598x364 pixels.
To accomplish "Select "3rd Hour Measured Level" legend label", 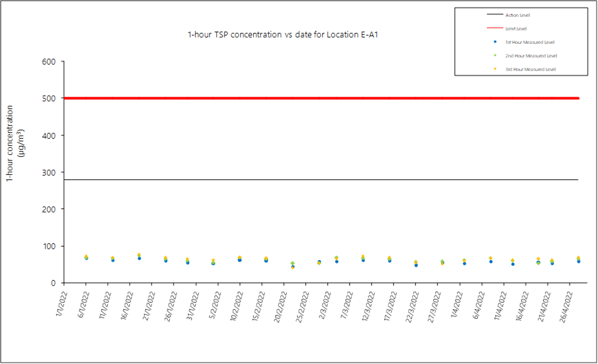I will click(531, 69).
